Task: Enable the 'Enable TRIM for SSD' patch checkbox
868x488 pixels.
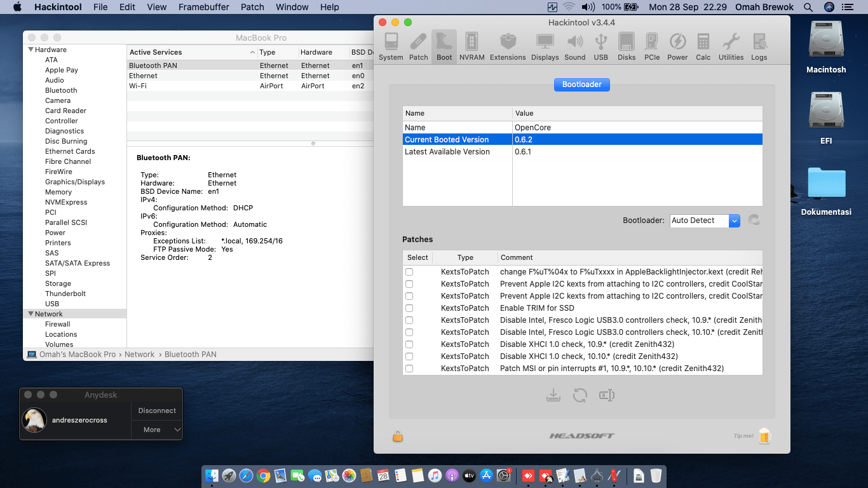Action: [x=409, y=308]
